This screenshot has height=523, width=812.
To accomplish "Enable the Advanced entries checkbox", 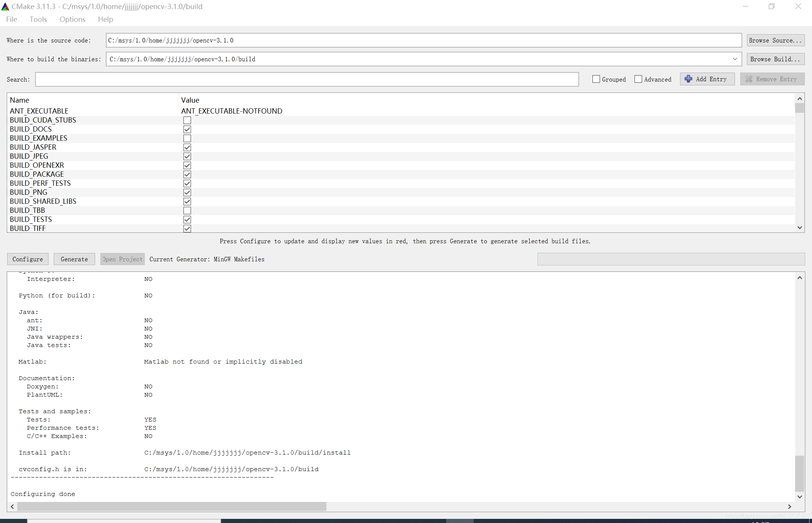I will pyautogui.click(x=638, y=79).
